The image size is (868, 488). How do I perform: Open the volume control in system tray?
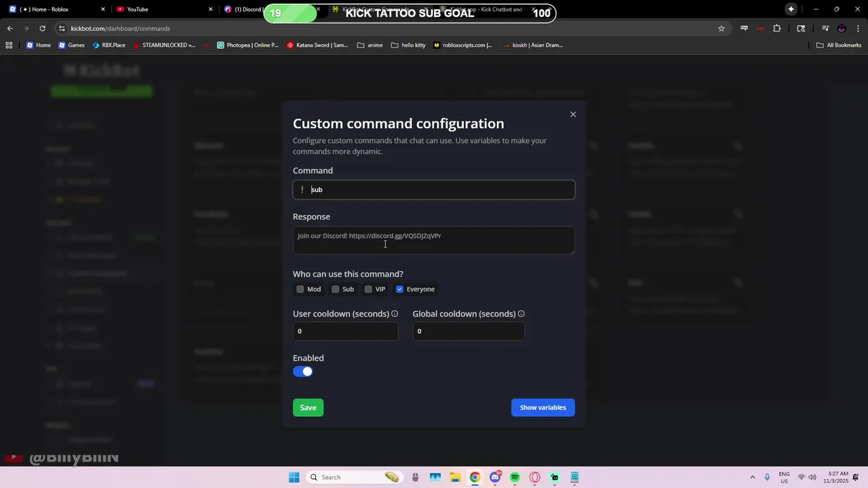click(x=812, y=477)
